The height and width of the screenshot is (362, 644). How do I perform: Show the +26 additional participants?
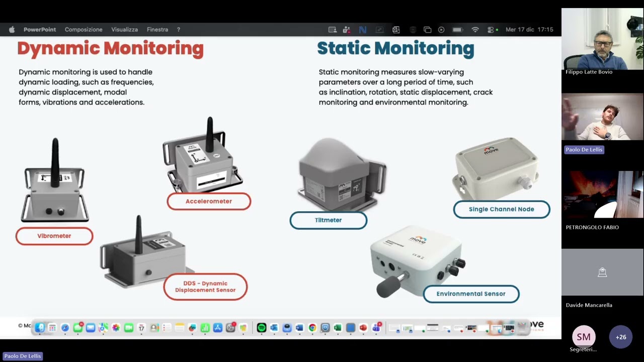(621, 337)
